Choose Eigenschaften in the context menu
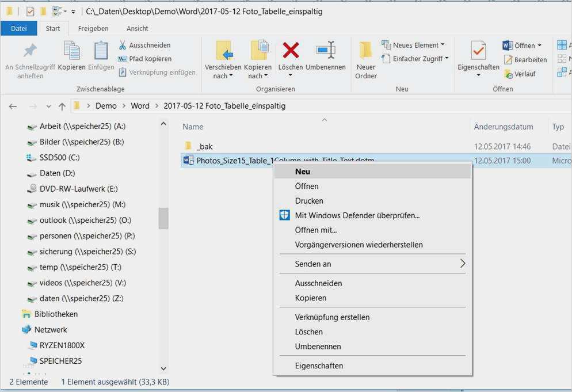This screenshot has width=572, height=392. [x=372, y=366]
